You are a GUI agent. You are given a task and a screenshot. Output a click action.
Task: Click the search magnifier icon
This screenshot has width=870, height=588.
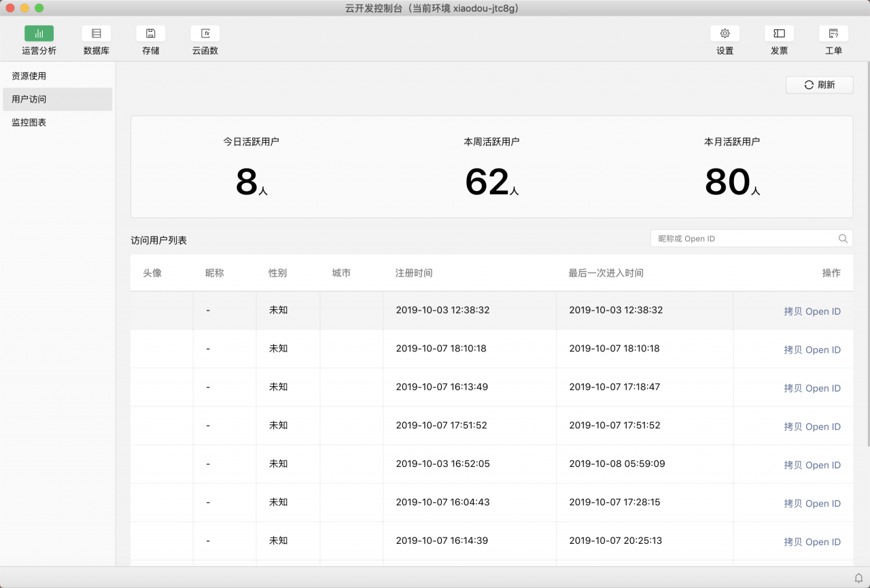coord(843,239)
